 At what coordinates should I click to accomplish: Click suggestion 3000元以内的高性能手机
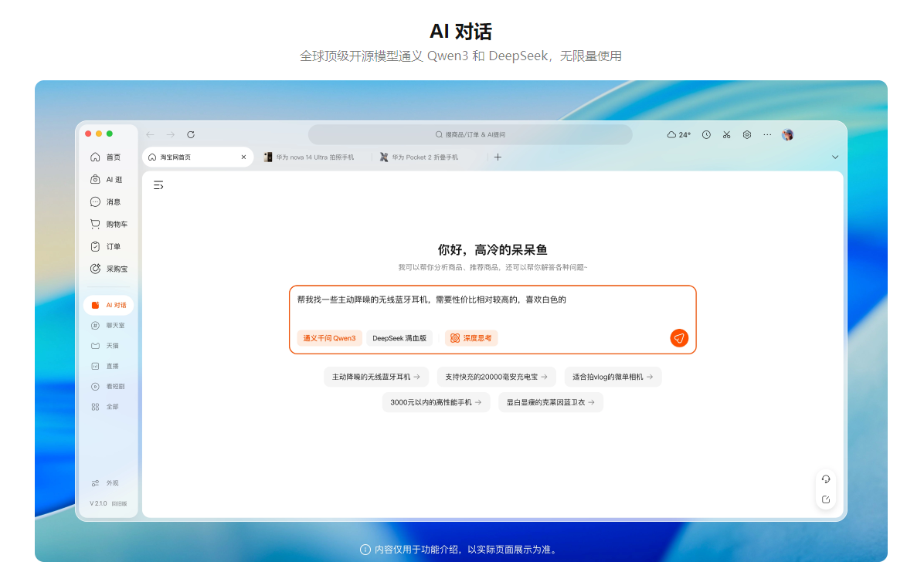436,402
